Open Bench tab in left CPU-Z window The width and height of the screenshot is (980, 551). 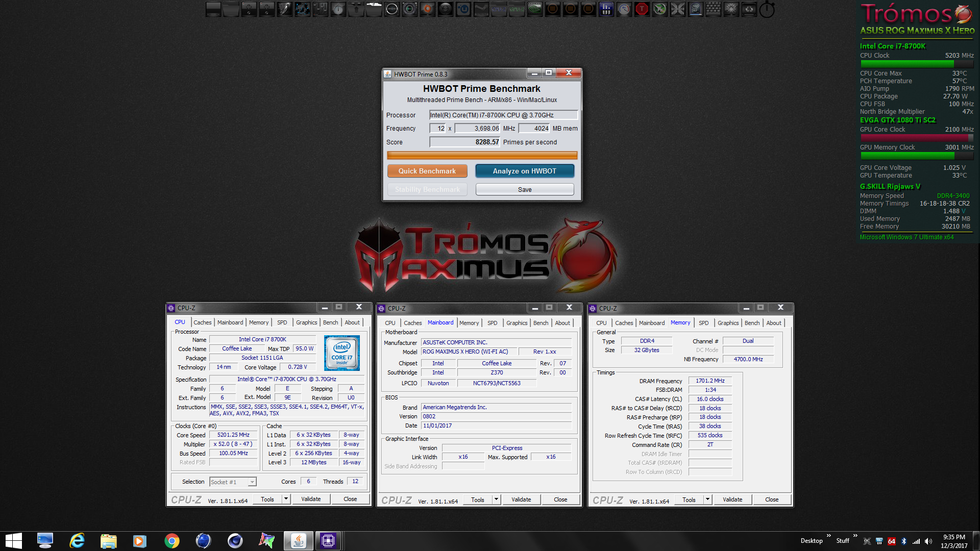coord(330,322)
